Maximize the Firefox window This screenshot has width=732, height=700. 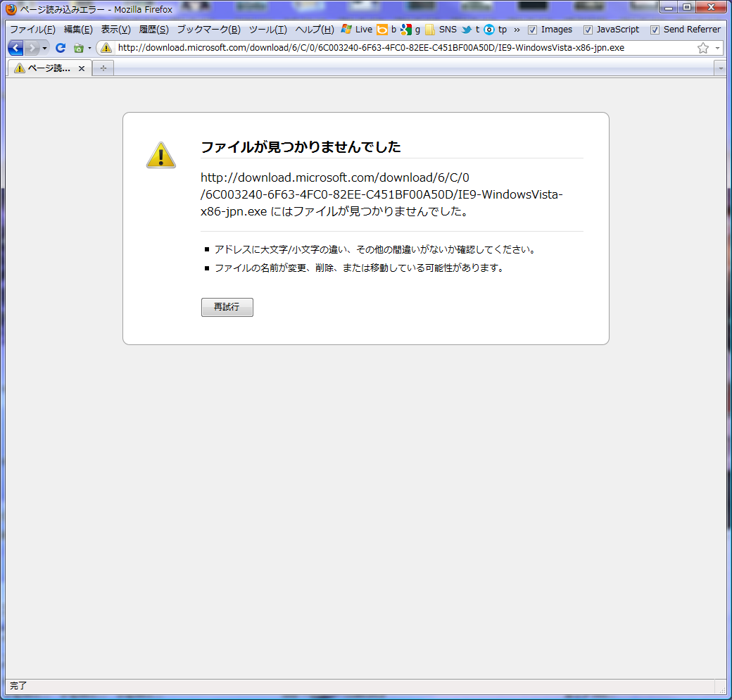click(687, 8)
